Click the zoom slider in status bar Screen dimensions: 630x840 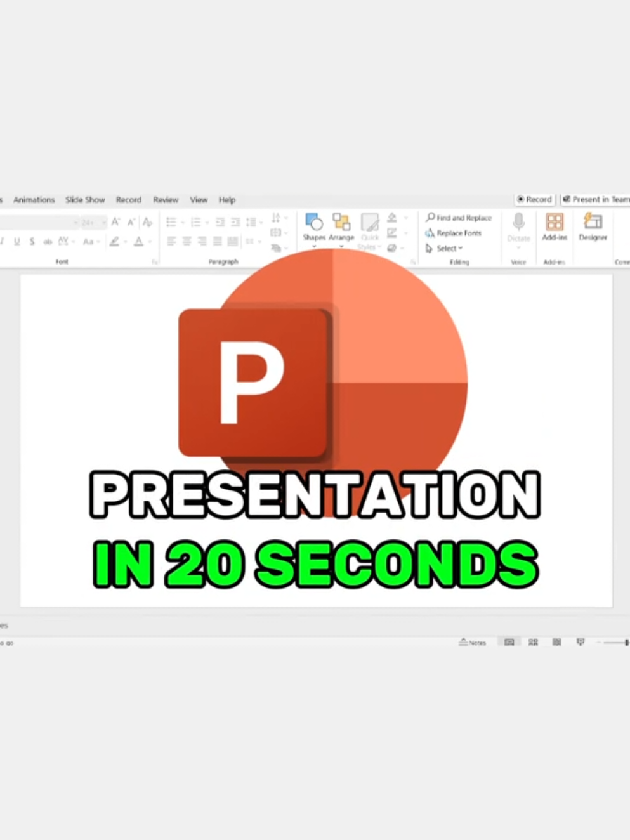click(615, 643)
